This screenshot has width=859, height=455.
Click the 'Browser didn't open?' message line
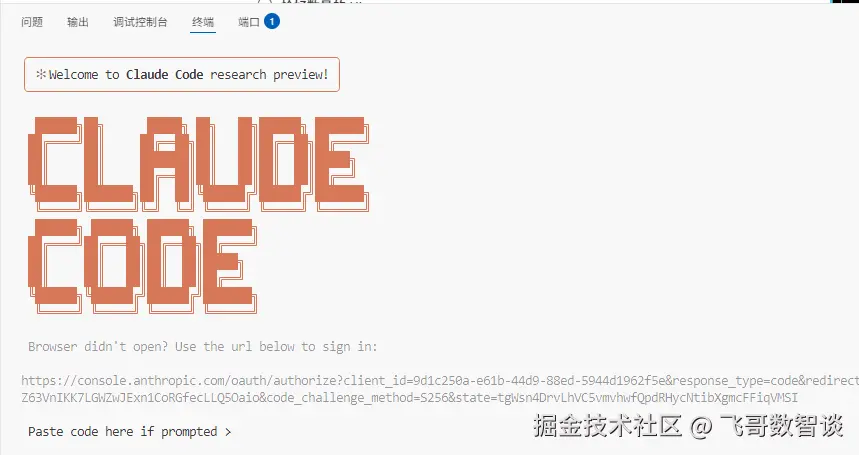tap(203, 347)
